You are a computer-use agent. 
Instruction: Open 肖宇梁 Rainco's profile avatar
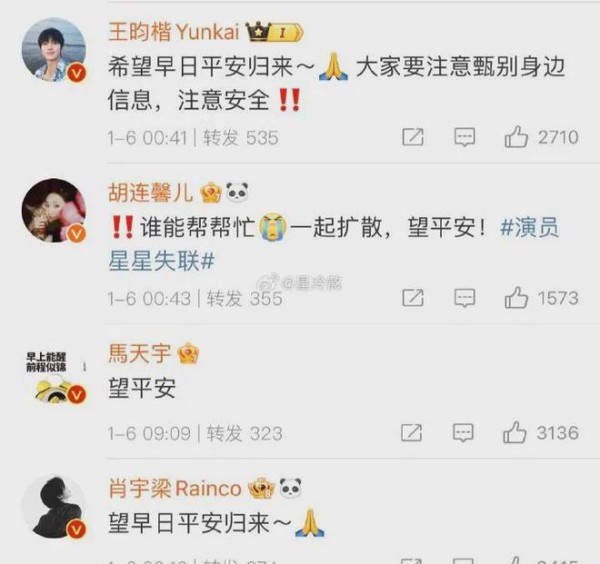point(54,507)
